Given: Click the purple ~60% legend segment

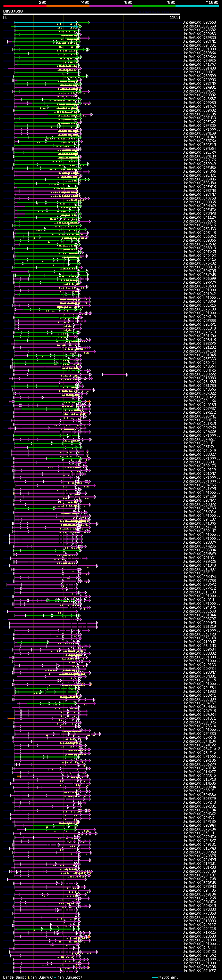Looking at the screenshot, I should tap(111, 6).
